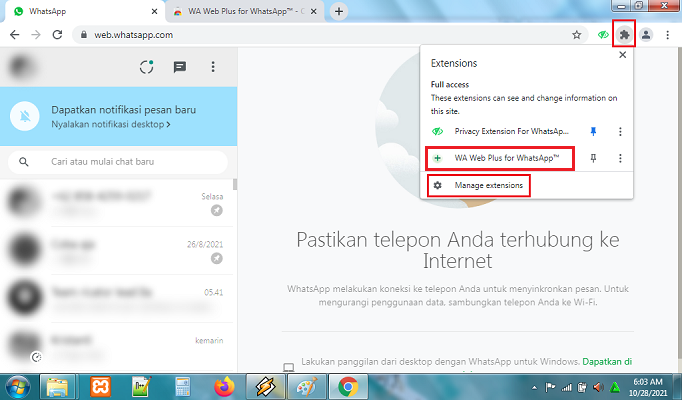The width and height of the screenshot is (682, 400).
Task: Open Notepad++ from the taskbar
Action: coord(142,387)
